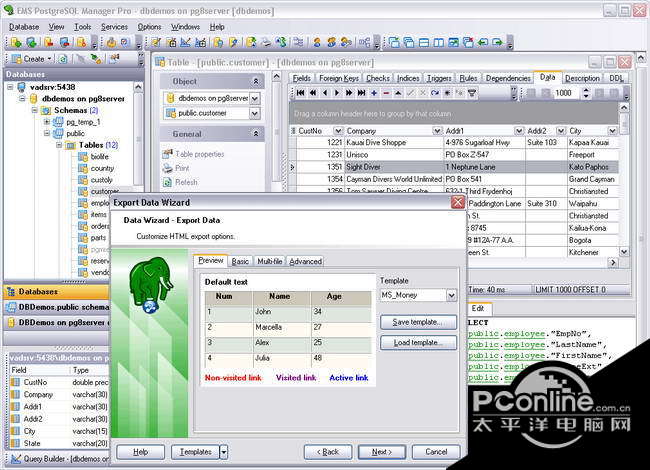Screen dimensions: 650x470
Task: Click the green left-arrow previous window icon
Action: pos(483,42)
